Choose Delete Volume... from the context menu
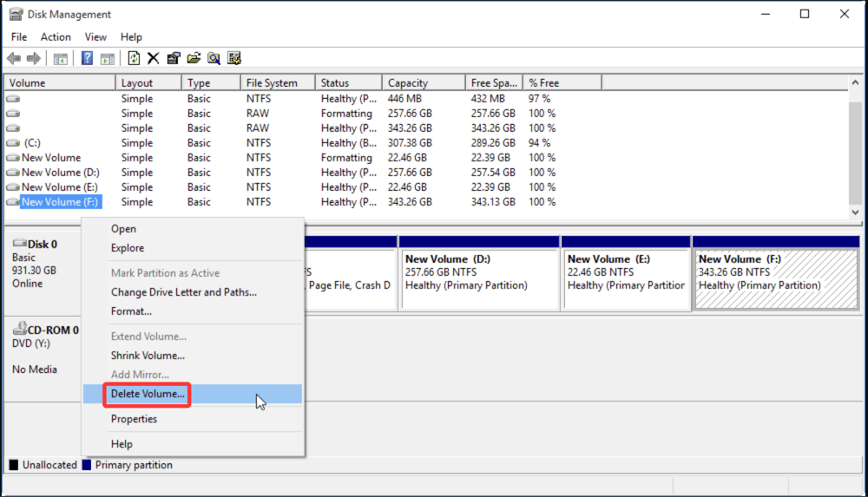868x497 pixels. coord(193,394)
